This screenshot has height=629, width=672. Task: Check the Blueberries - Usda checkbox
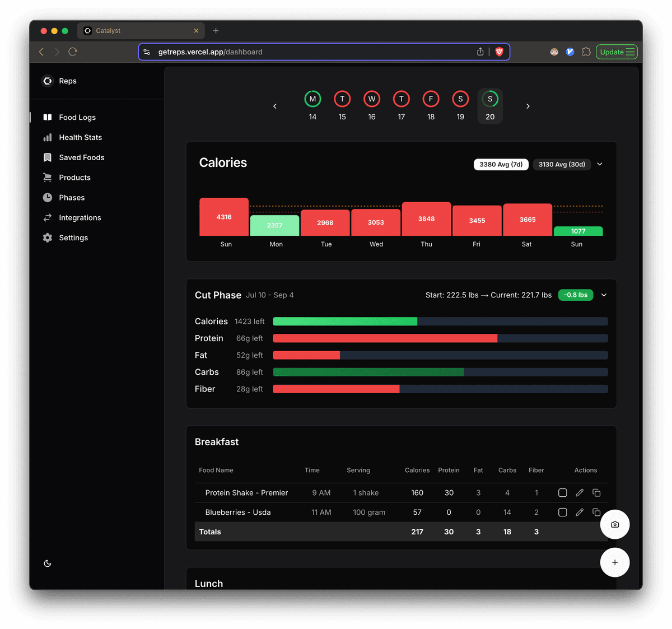tap(563, 512)
